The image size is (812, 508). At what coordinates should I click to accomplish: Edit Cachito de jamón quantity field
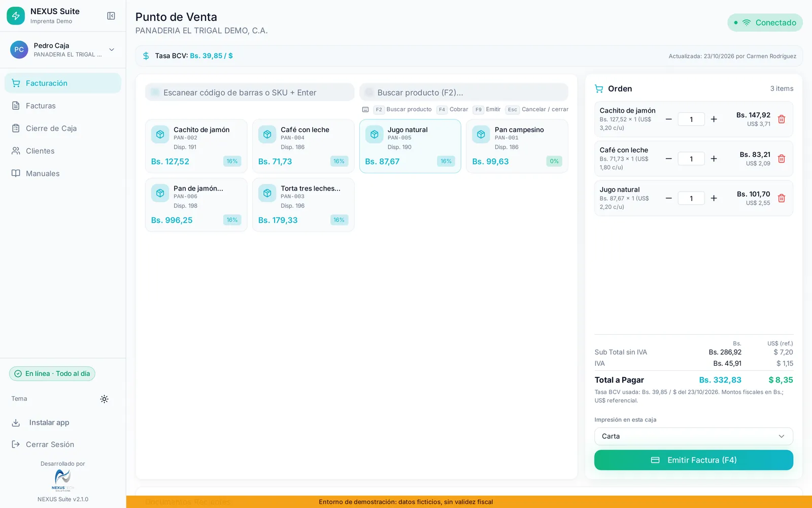pos(691,119)
